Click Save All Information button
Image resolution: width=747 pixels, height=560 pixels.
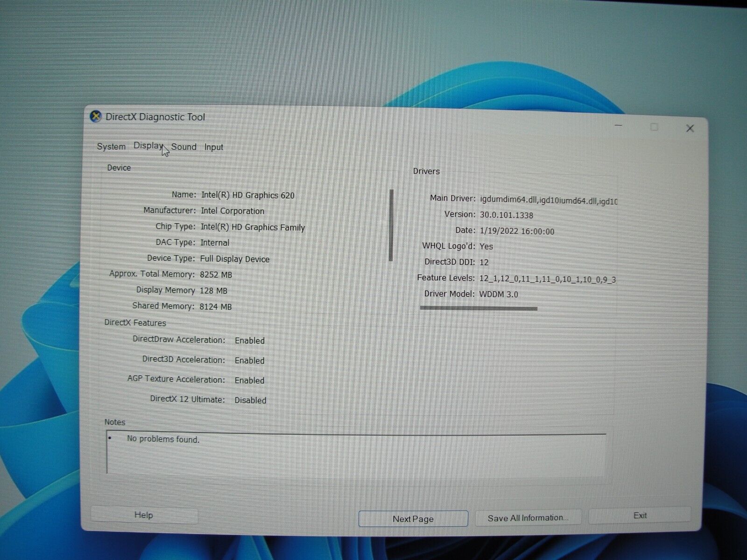click(x=528, y=518)
